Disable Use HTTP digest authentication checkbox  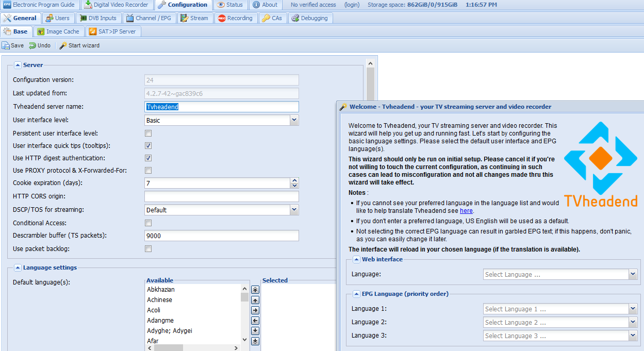148,158
